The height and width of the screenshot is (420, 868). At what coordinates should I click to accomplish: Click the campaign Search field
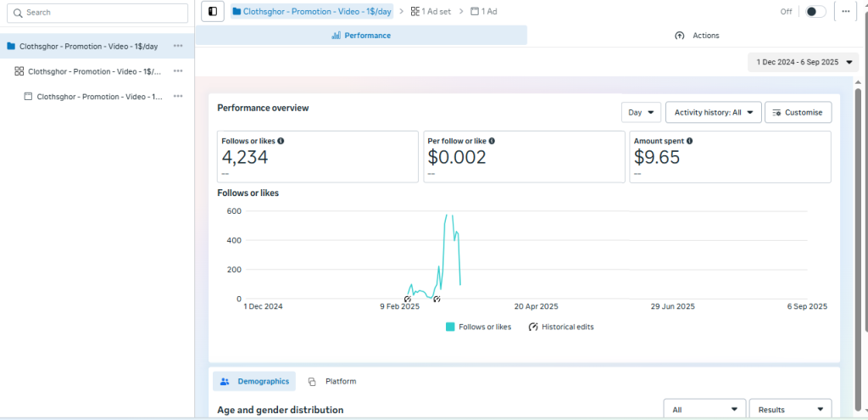pos(97,13)
